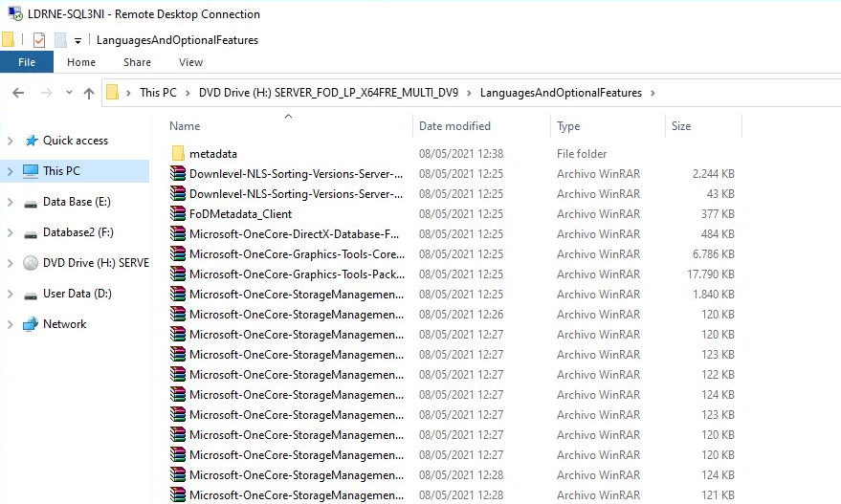841x504 pixels.
Task: Click the Remote Desktop Connection title icon
Action: tap(15, 13)
